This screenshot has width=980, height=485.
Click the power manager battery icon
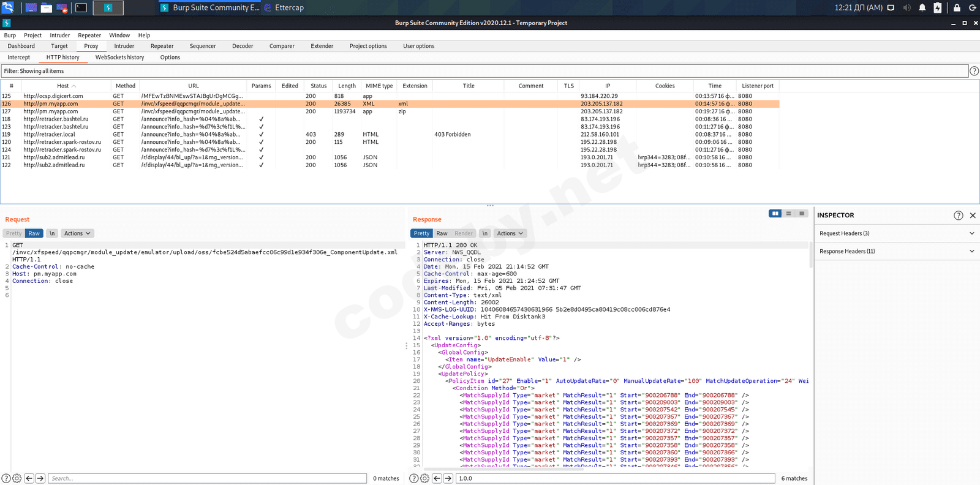(x=937, y=7)
